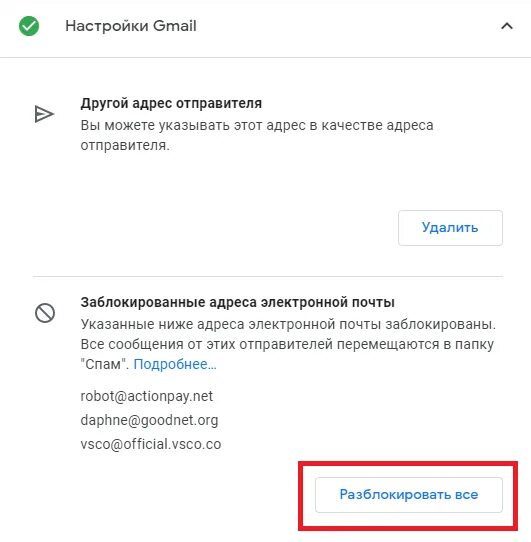Click the horizontal divider between the two sections

pyautogui.click(x=268, y=277)
